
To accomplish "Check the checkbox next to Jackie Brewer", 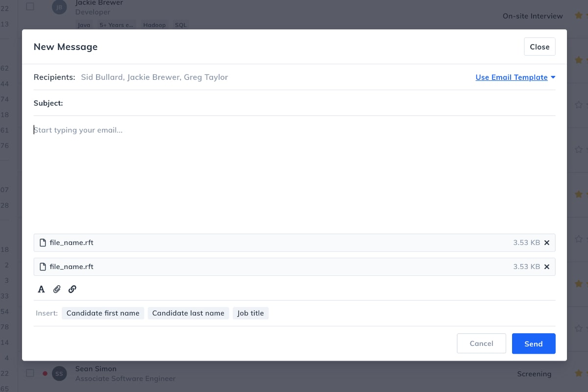I will (29, 7).
